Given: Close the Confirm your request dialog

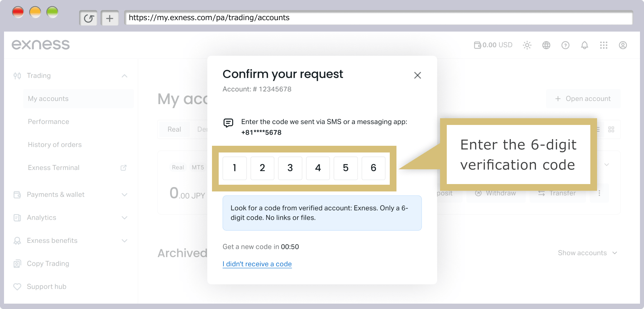Looking at the screenshot, I should pos(417,75).
